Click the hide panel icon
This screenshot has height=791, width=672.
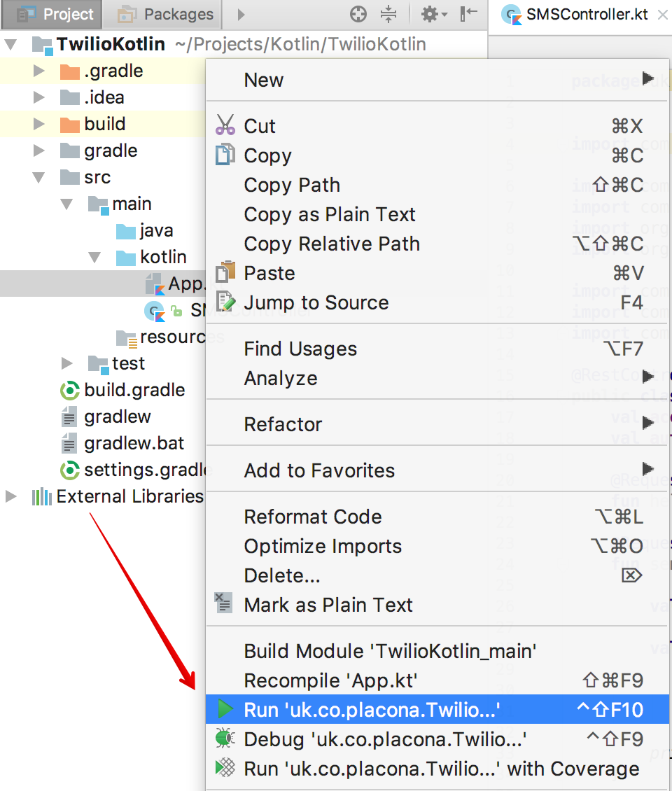click(x=468, y=14)
